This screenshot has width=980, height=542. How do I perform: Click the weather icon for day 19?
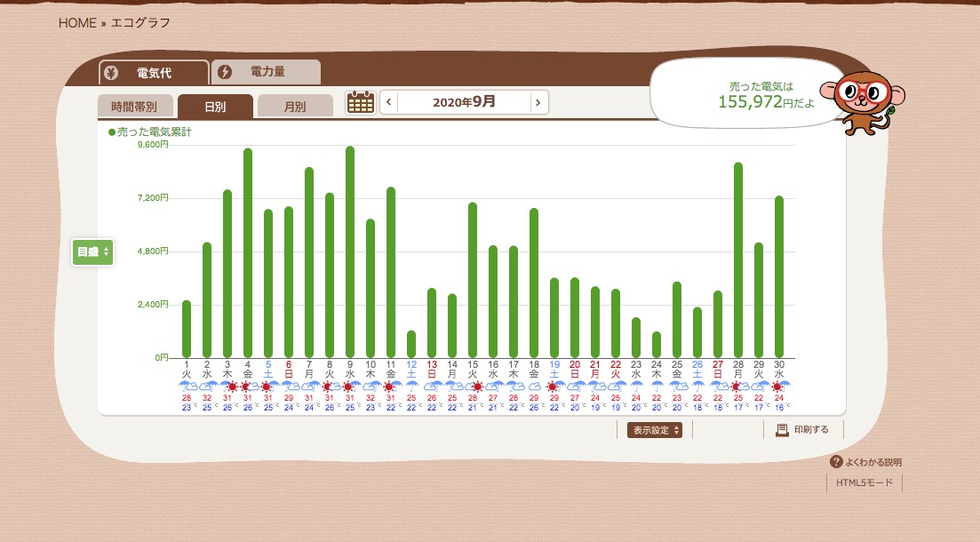pos(554,387)
